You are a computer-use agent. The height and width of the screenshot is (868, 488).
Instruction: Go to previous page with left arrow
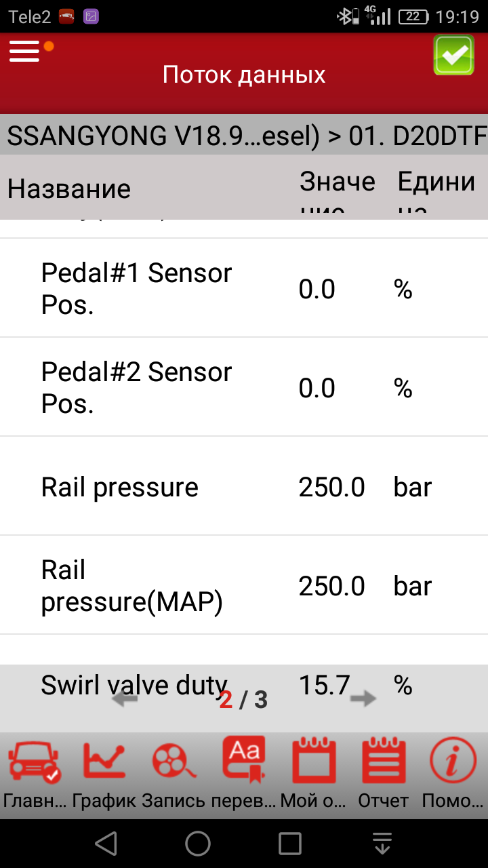[124, 700]
